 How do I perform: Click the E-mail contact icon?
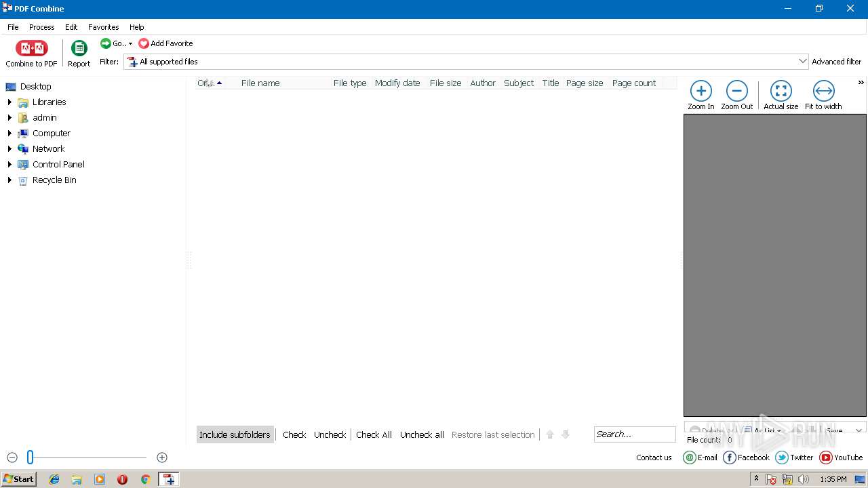click(x=690, y=457)
